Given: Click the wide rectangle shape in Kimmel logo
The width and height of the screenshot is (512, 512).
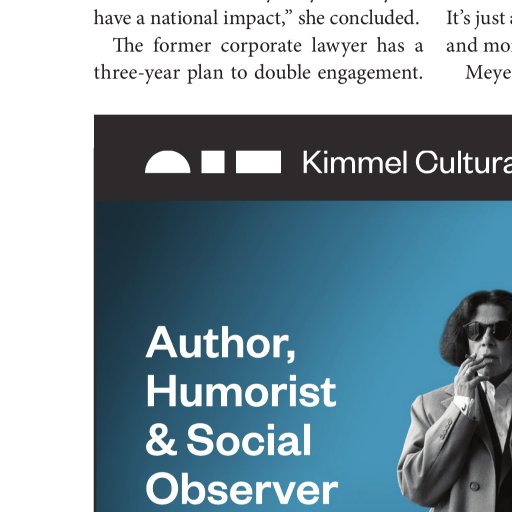Looking at the screenshot, I should [x=258, y=162].
